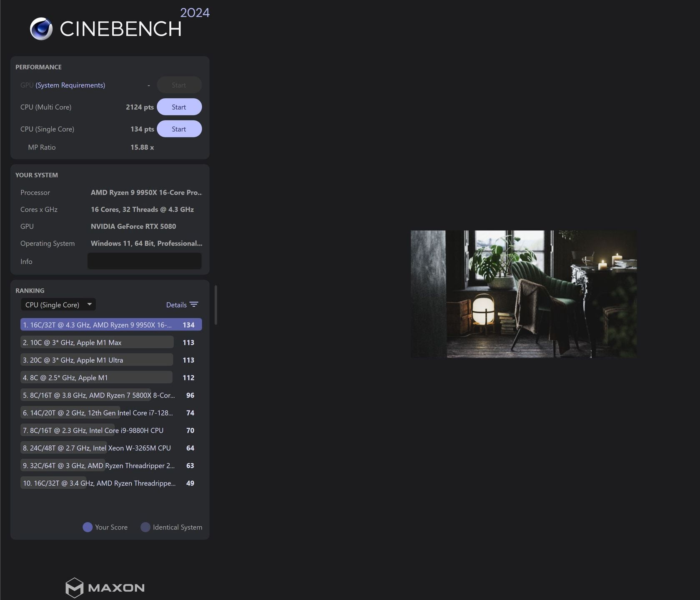Select the AMD Ryzen 7 5800X ranking row
The height and width of the screenshot is (600, 700).
tap(111, 395)
